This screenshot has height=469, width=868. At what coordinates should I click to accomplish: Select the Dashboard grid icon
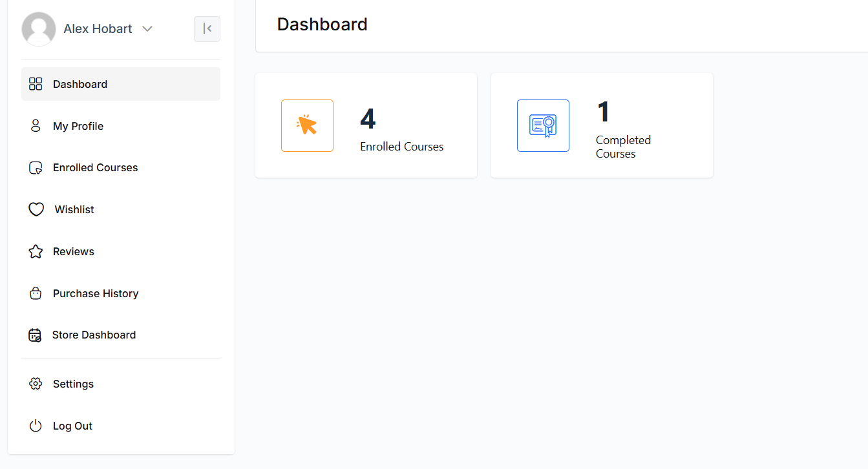coord(35,83)
